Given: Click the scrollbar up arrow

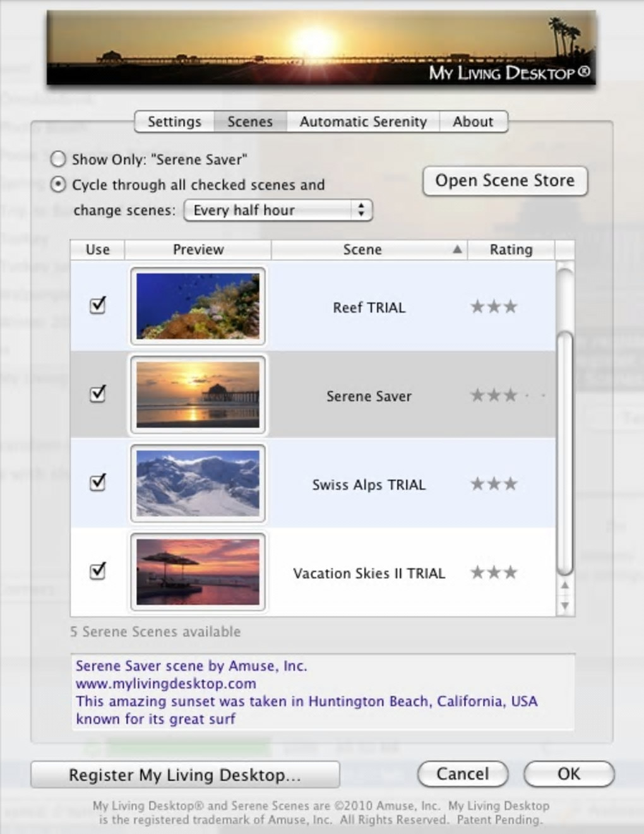Looking at the screenshot, I should click(x=565, y=585).
